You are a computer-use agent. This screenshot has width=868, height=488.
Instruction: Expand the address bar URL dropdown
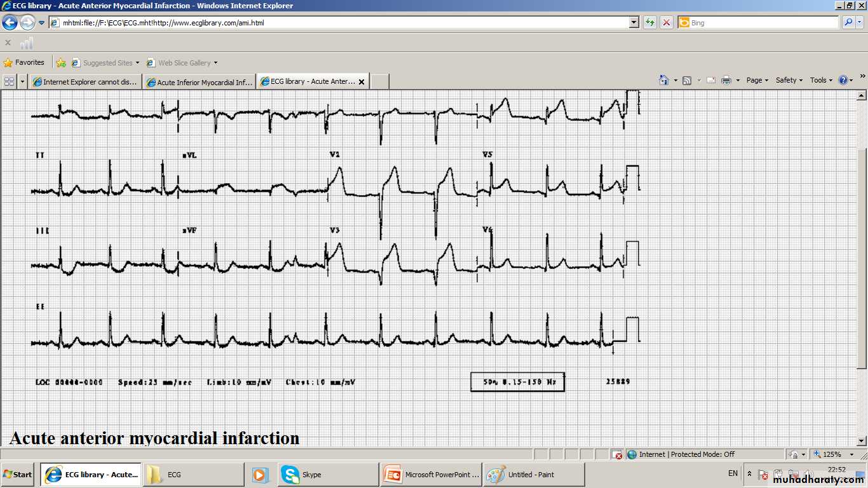click(x=634, y=23)
